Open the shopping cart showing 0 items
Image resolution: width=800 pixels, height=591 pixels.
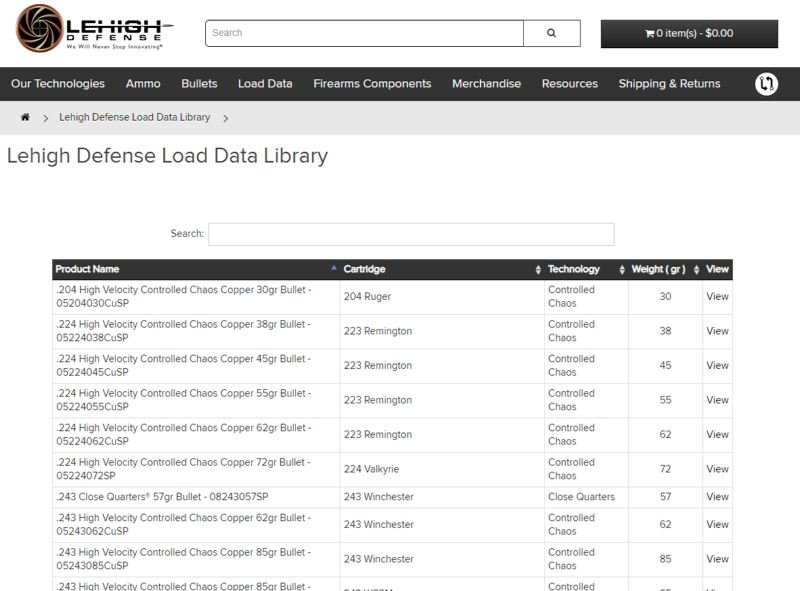pos(689,33)
